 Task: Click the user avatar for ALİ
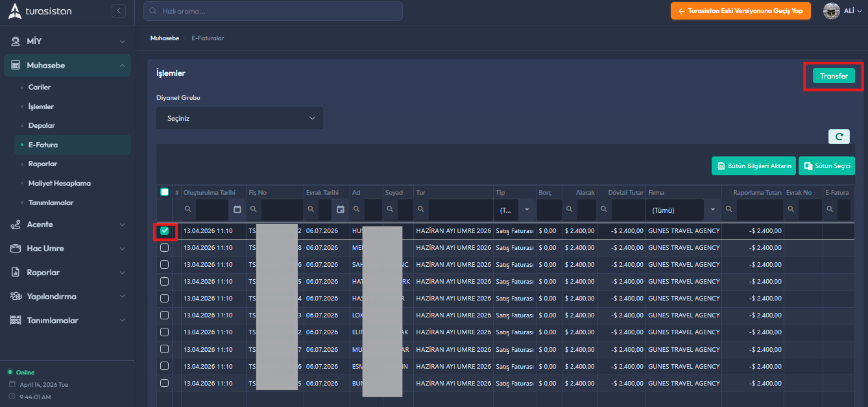click(x=831, y=11)
